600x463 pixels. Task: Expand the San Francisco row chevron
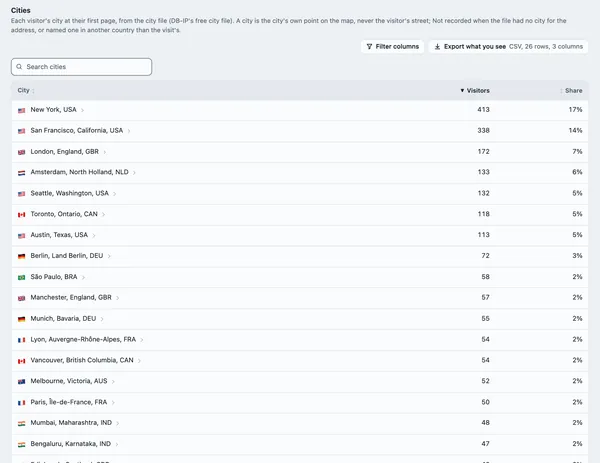(129, 131)
